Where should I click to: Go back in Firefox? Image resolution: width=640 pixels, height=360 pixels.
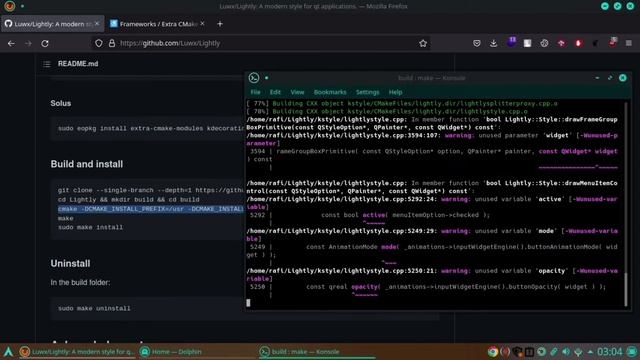[11, 43]
